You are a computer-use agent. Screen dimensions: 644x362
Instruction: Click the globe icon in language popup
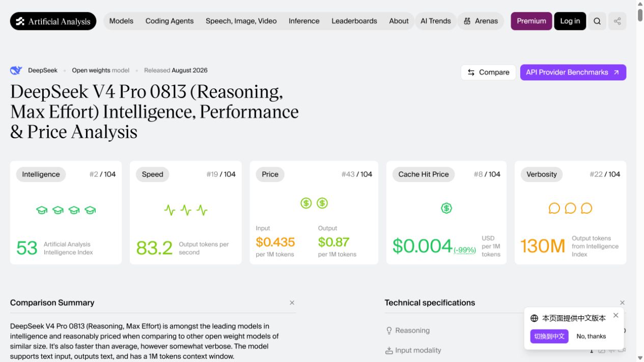[x=534, y=318]
